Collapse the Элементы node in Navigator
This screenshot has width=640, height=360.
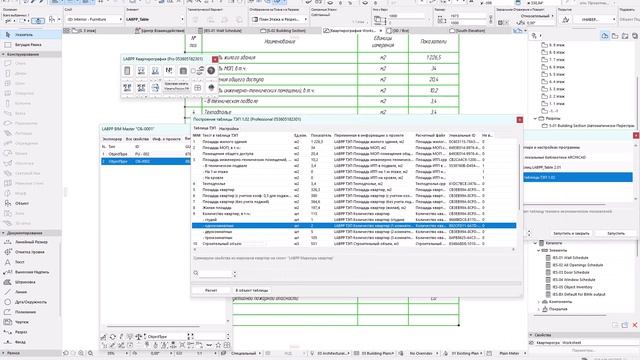tap(538, 250)
